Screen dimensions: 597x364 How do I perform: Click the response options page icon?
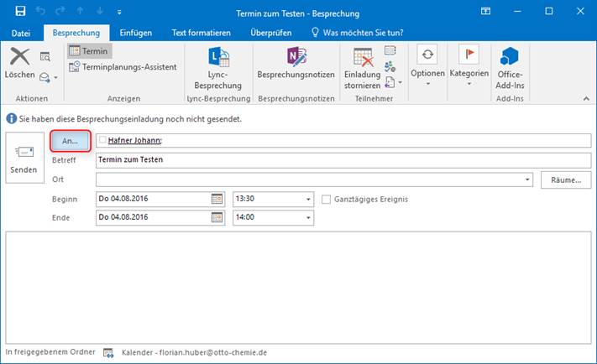390,82
